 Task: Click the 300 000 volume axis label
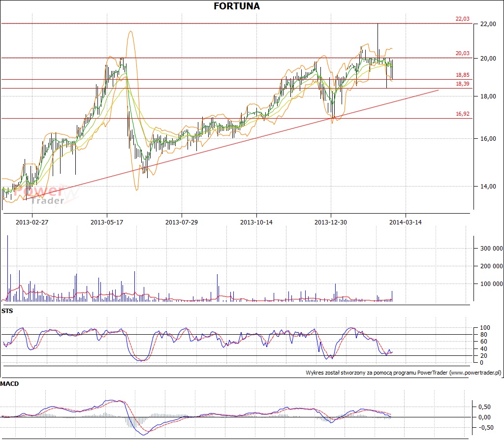pos(492,249)
